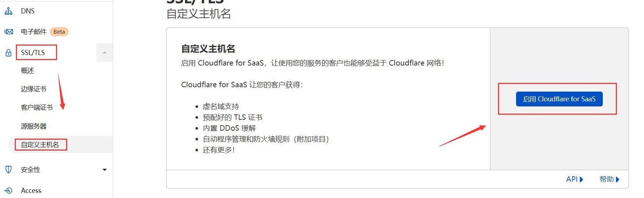Click the DNS network icon in sidebar
Screen dimensions: 644x198
pos(8,11)
